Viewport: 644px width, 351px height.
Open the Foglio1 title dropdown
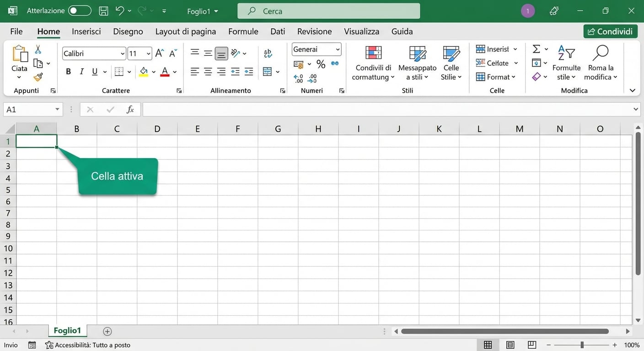coord(203,11)
